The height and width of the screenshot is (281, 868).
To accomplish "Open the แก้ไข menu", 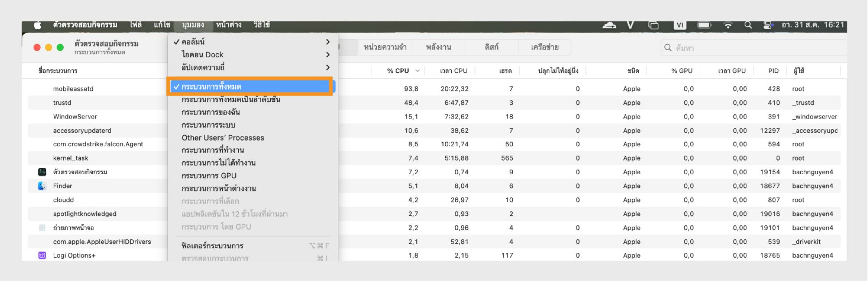I will point(162,25).
